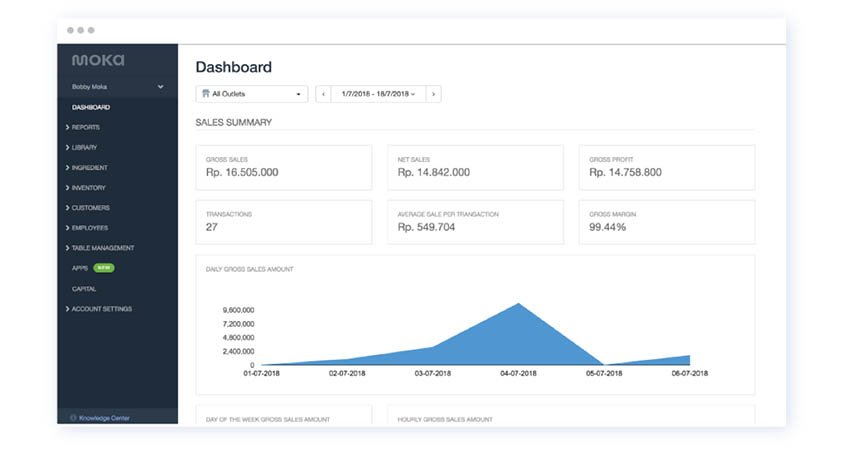Go to the next date range arrow
Image resolution: width=850 pixels, height=450 pixels.
(x=433, y=94)
